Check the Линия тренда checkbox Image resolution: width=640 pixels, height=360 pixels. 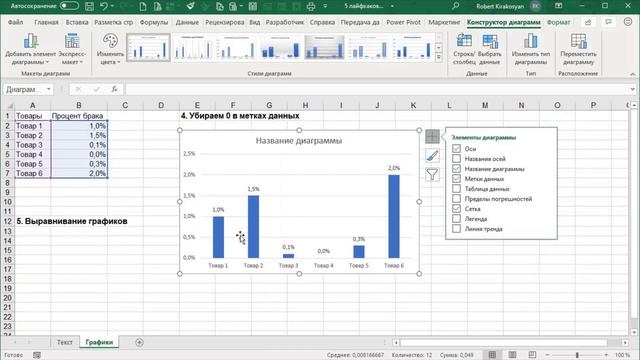click(456, 229)
